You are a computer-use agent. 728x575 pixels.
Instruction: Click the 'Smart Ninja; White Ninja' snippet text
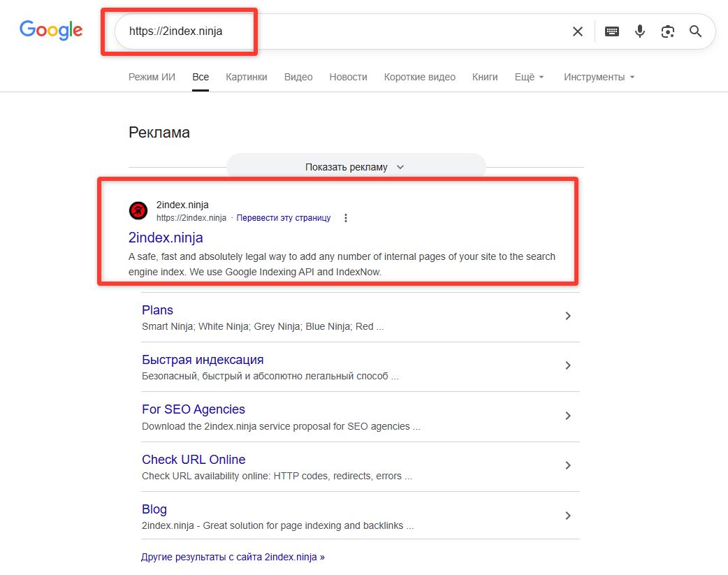[x=263, y=326]
